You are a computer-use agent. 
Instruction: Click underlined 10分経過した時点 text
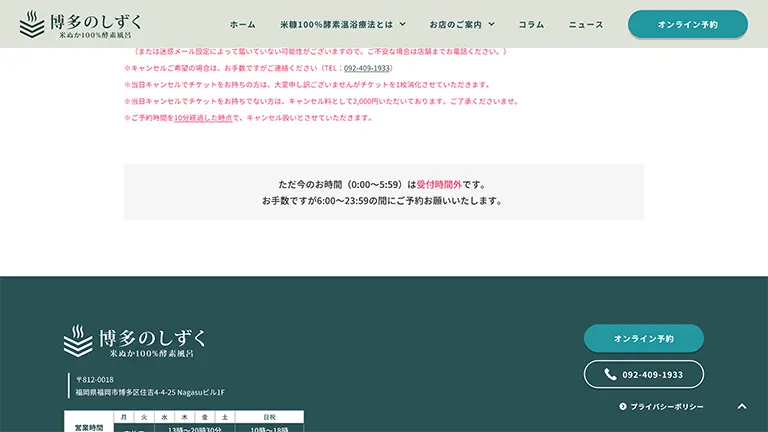pyautogui.click(x=203, y=118)
